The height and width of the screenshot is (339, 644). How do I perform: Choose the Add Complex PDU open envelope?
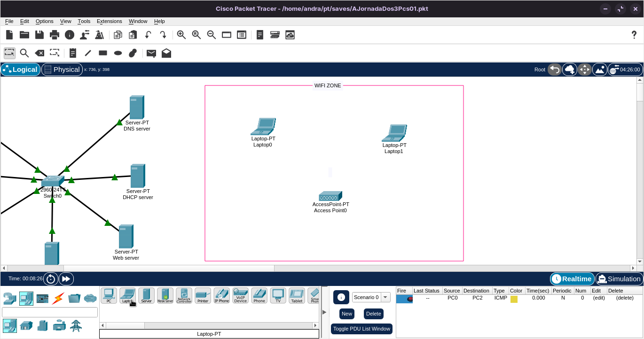point(166,53)
